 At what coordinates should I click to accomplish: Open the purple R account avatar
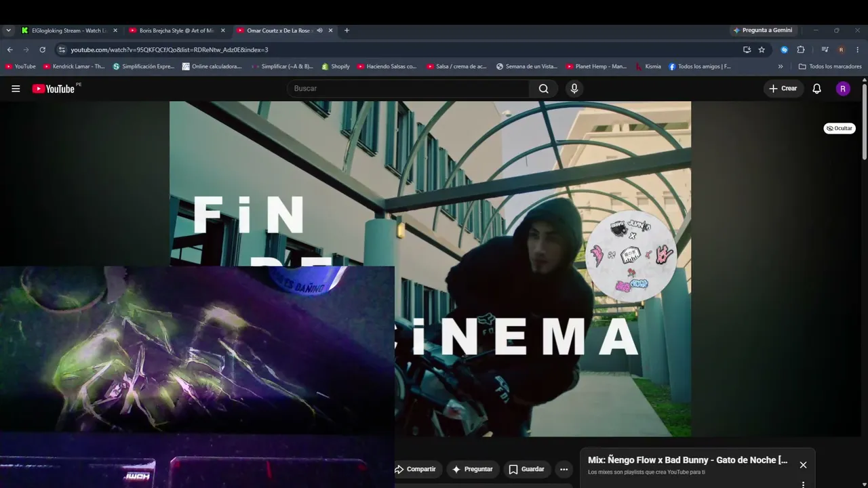pyautogui.click(x=843, y=89)
